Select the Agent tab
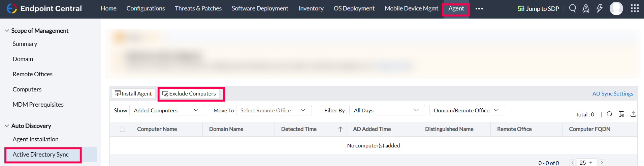 point(456,8)
